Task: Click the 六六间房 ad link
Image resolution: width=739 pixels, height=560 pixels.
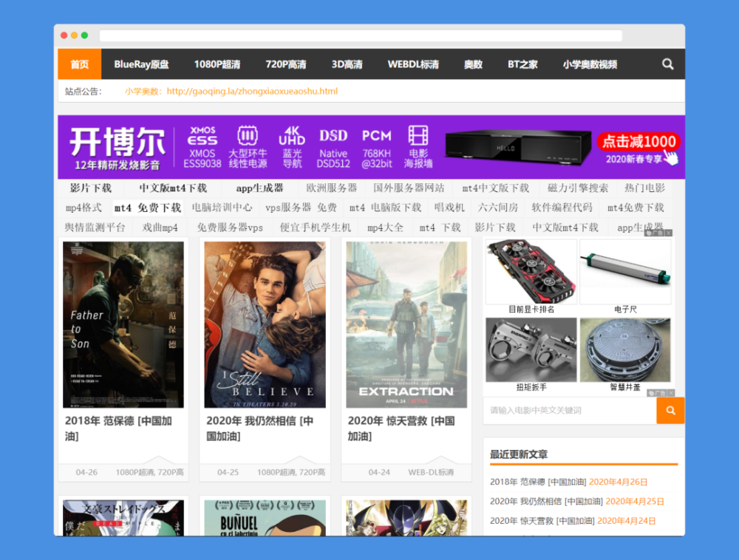Action: [x=497, y=208]
